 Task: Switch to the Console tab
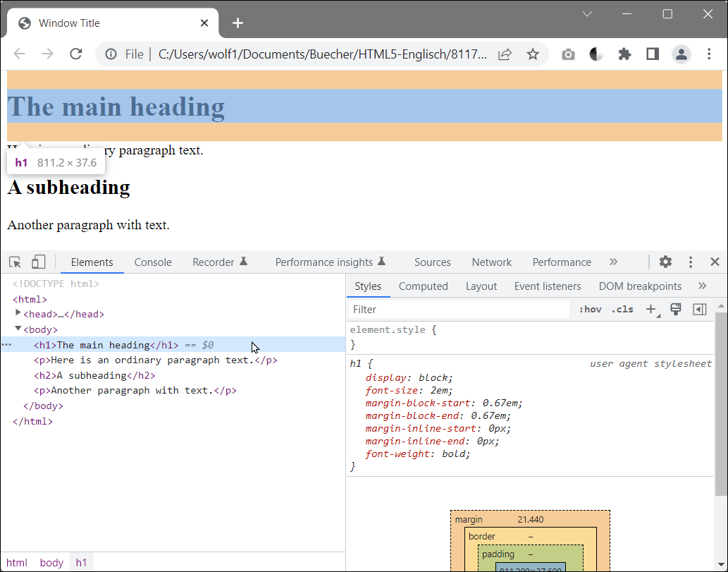click(x=153, y=262)
